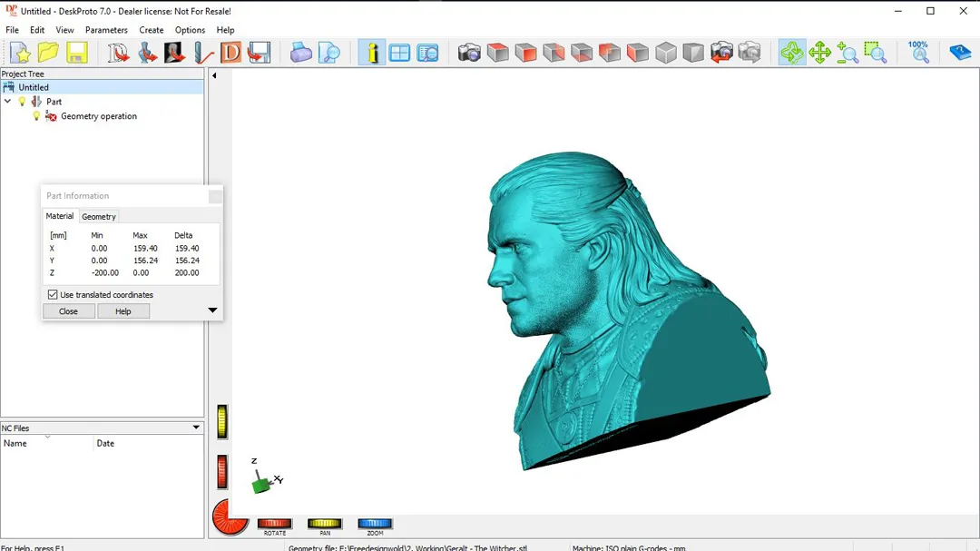Select the cube icon with red front face
The image size is (980, 551).
(x=525, y=53)
